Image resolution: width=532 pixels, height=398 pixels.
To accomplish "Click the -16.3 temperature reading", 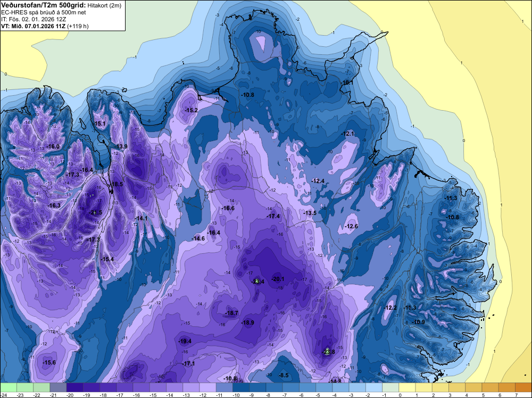I will tap(54, 205).
